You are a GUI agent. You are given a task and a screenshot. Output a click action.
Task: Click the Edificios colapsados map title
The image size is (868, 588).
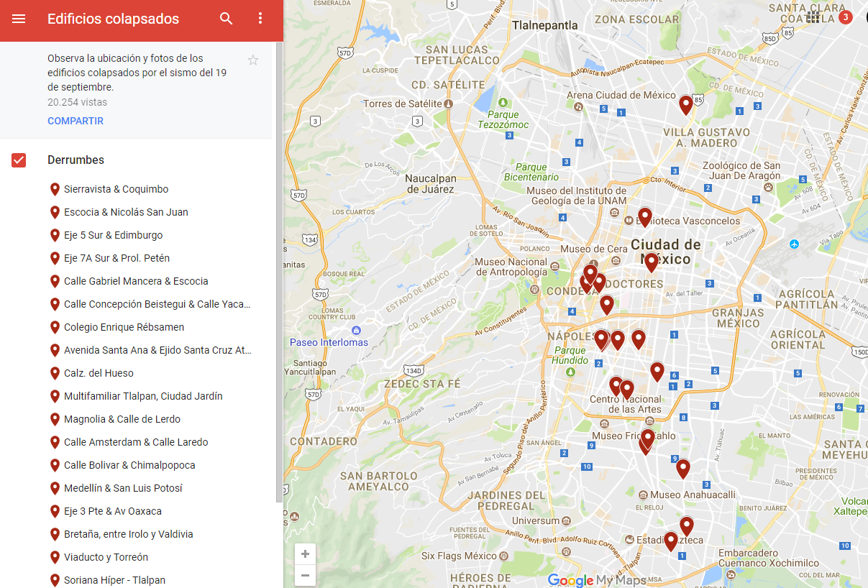tap(113, 19)
